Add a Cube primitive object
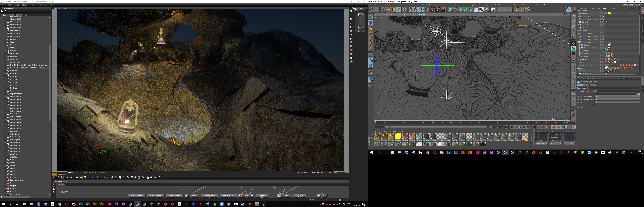The height and width of the screenshot is (207, 644). [x=450, y=9]
